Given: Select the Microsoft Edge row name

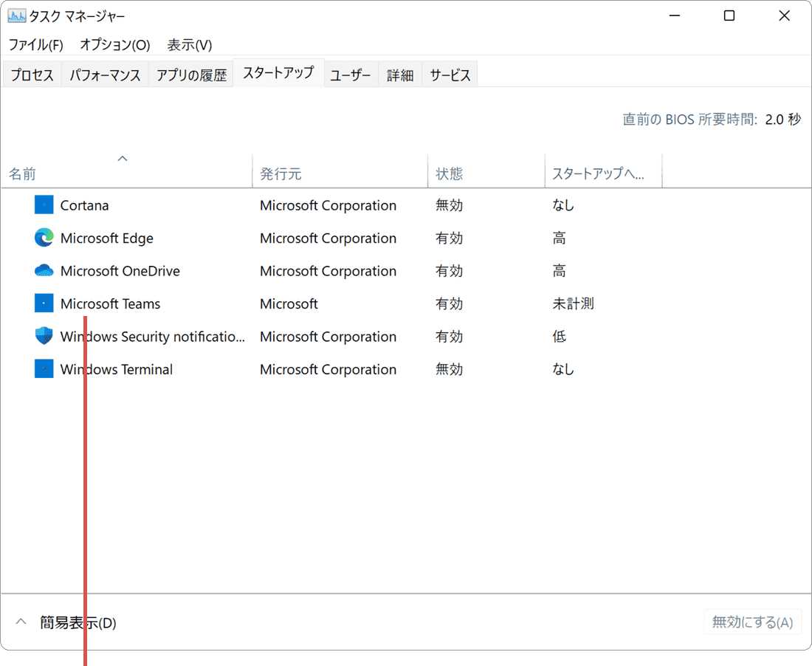Looking at the screenshot, I should 107,238.
